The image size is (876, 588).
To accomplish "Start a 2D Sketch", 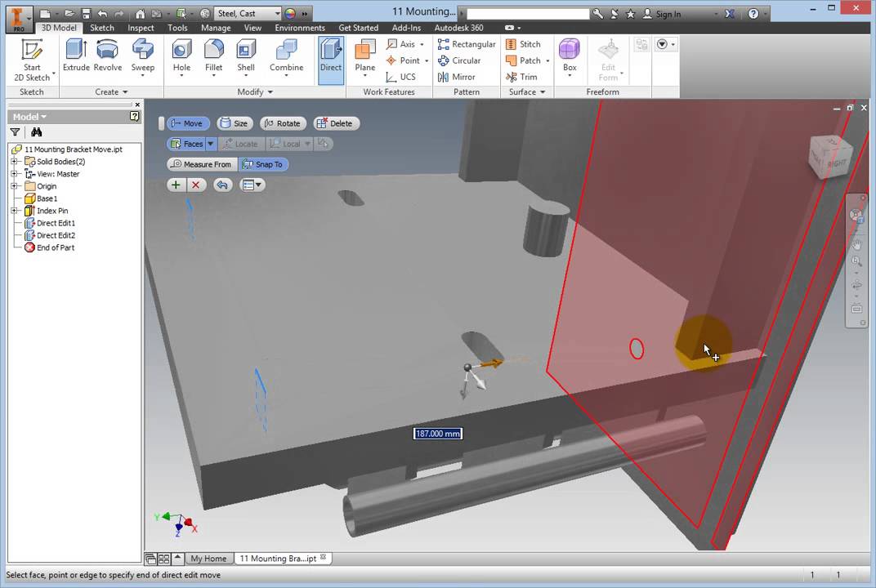I will click(x=32, y=60).
